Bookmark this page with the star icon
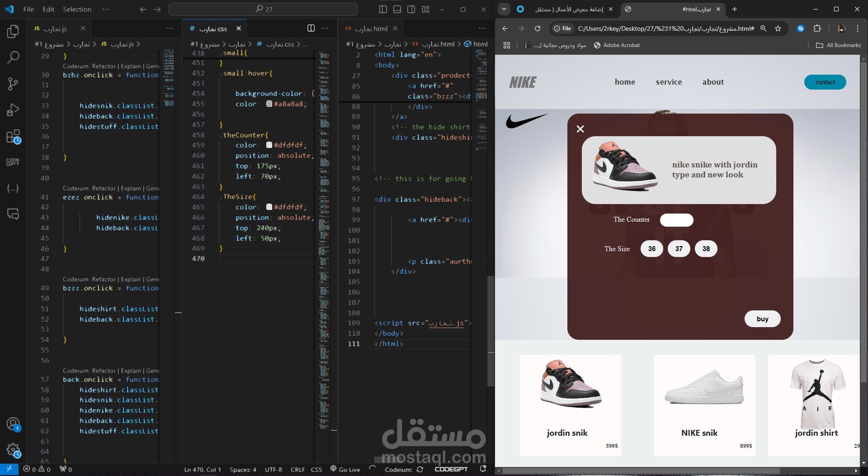The height and width of the screenshot is (476, 868). pos(778,29)
